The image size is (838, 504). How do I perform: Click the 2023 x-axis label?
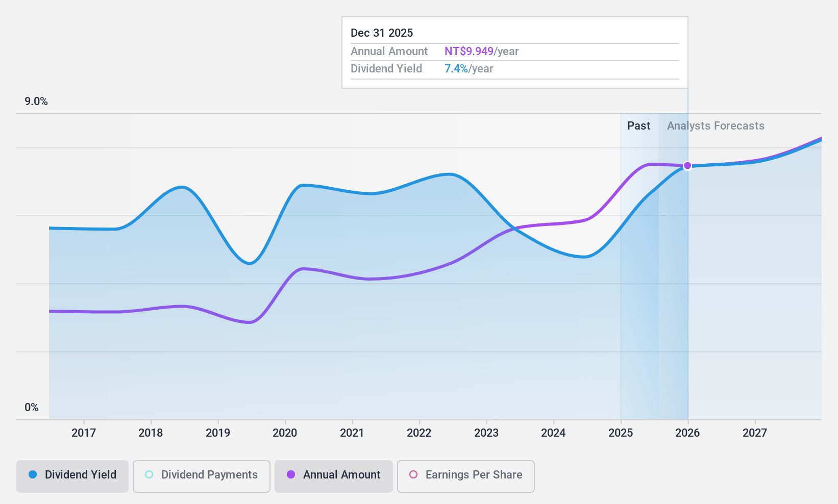click(x=486, y=433)
